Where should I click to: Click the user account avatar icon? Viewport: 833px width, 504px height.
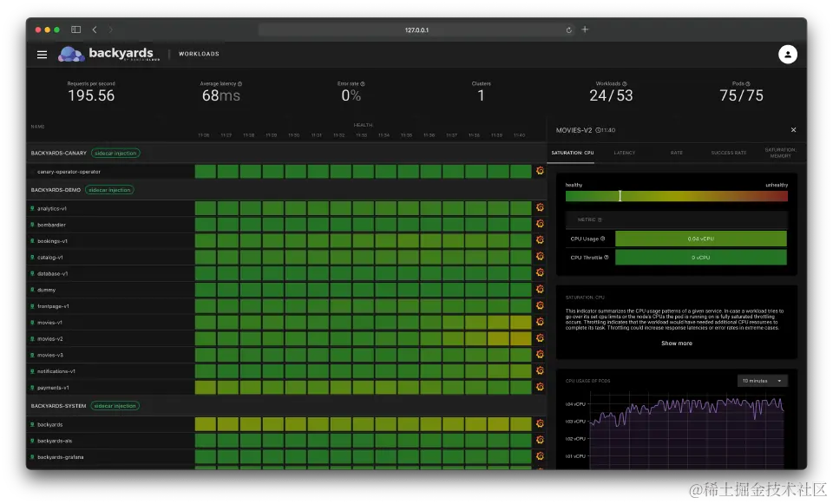[787, 54]
